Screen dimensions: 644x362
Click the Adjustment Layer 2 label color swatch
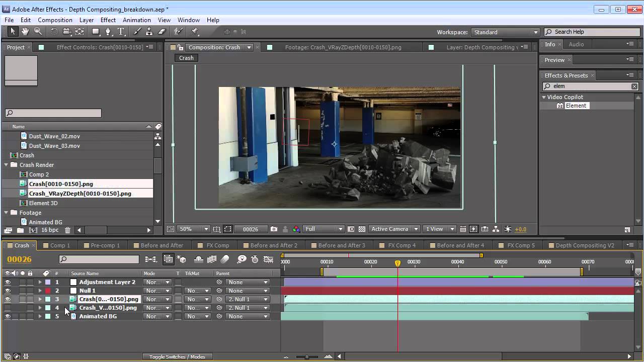click(x=48, y=282)
